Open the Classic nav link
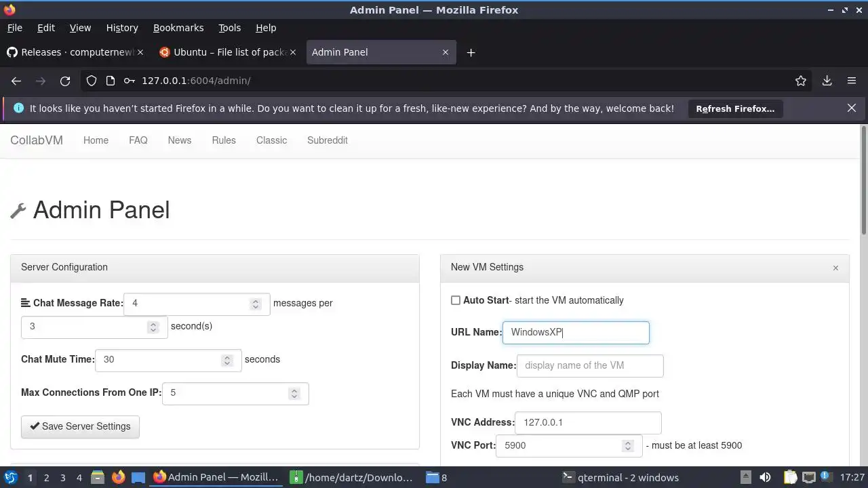 (x=271, y=140)
